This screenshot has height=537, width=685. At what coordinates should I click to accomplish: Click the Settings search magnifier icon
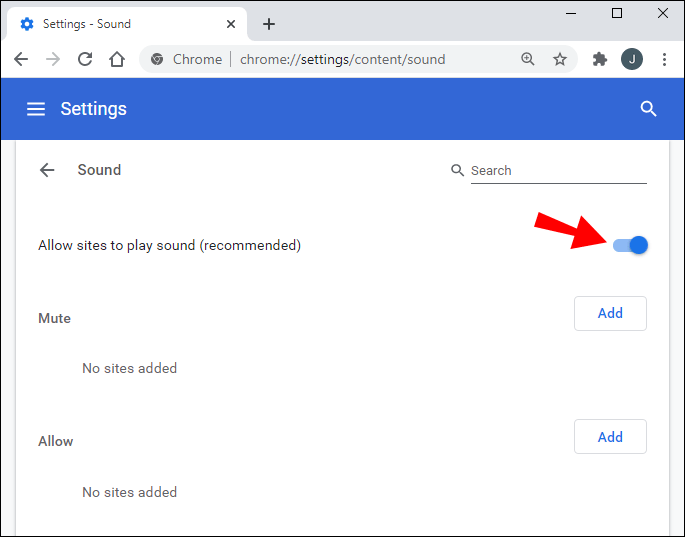coord(648,109)
